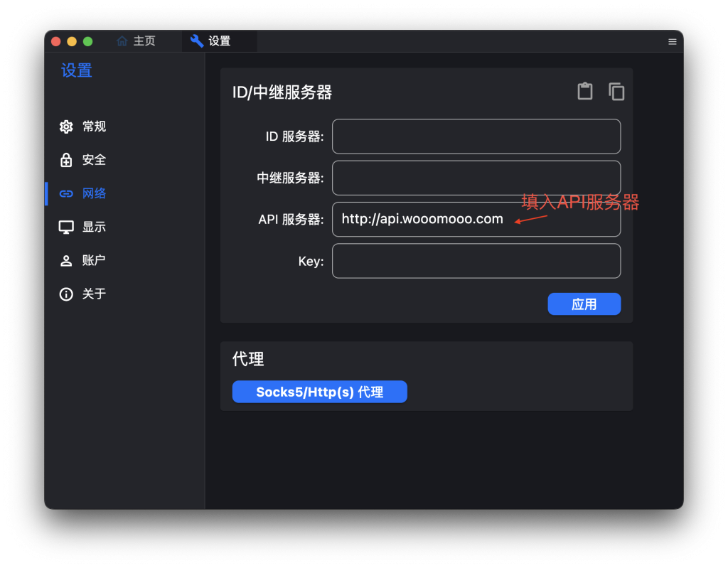
Task: Open 关于 (About) via info icon
Action: click(65, 293)
